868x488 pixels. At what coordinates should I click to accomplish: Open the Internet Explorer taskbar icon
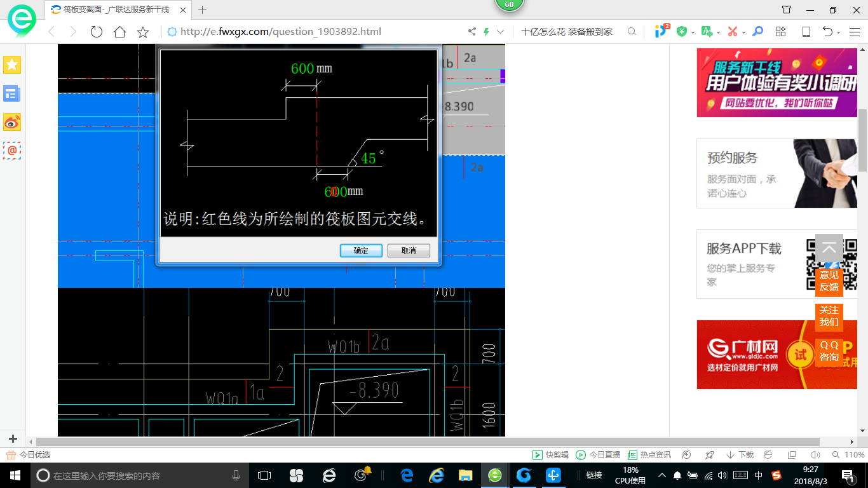coord(436,475)
